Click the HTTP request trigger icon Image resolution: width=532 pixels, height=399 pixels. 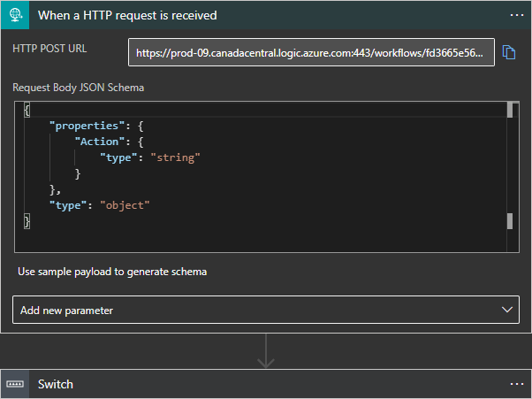[15, 15]
